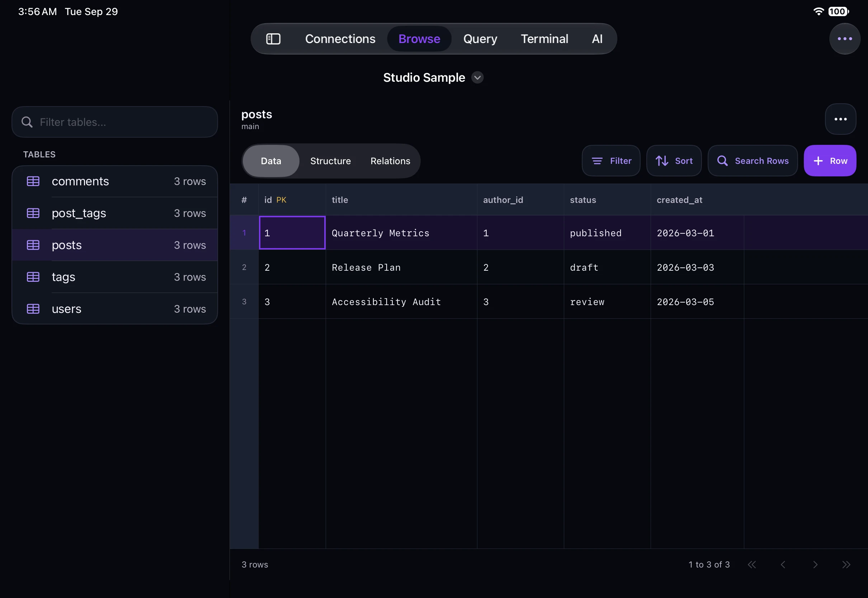Expand the Studio Sample connection dropdown

(x=477, y=77)
